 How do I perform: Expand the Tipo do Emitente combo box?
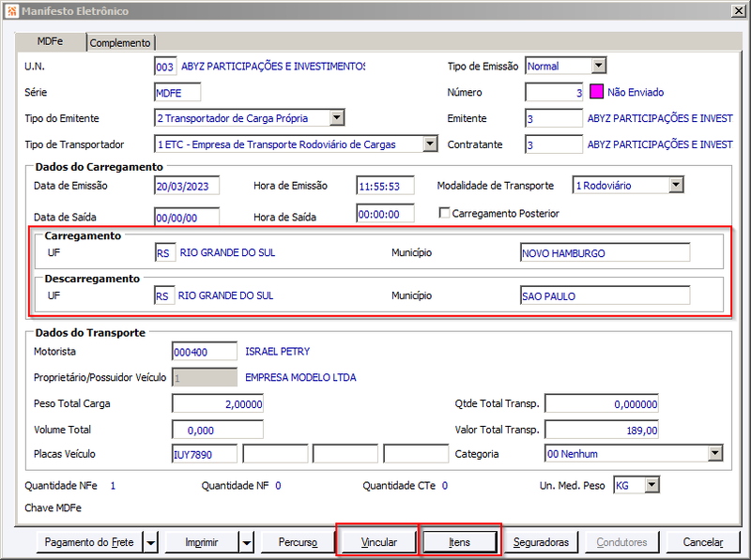337,118
